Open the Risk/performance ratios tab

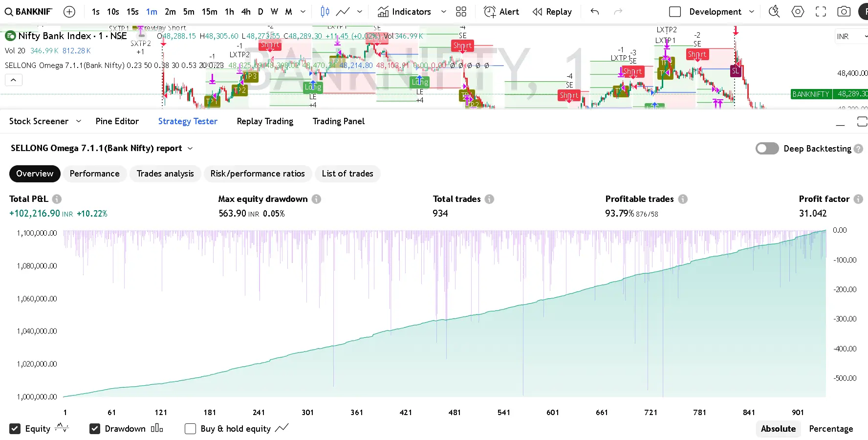[258, 174]
